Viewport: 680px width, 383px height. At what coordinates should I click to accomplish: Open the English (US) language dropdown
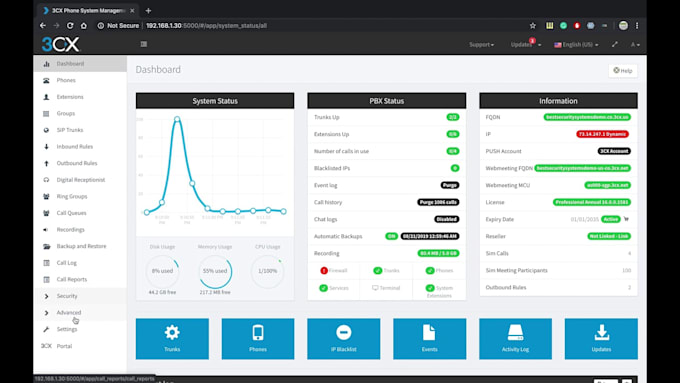tap(576, 45)
